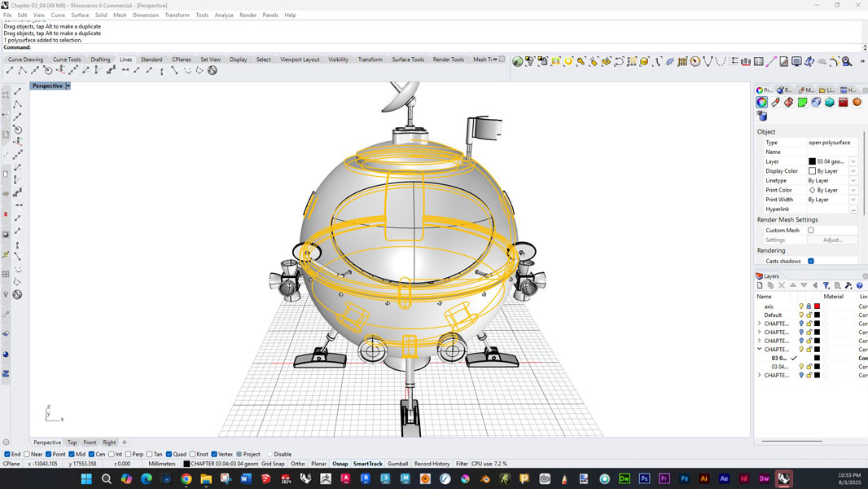Click the monitor display icon in top toolbar
The height and width of the screenshot is (489, 868).
(x=796, y=61)
